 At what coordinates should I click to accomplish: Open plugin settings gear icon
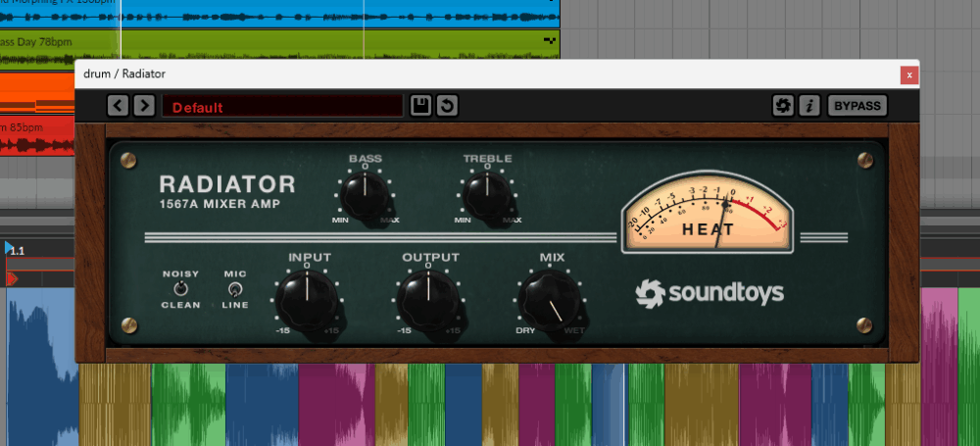click(783, 106)
